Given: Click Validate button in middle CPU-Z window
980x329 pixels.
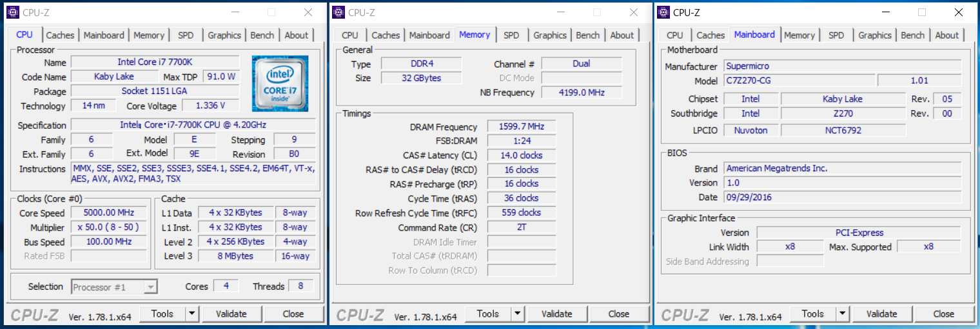Looking at the screenshot, I should tap(557, 314).
